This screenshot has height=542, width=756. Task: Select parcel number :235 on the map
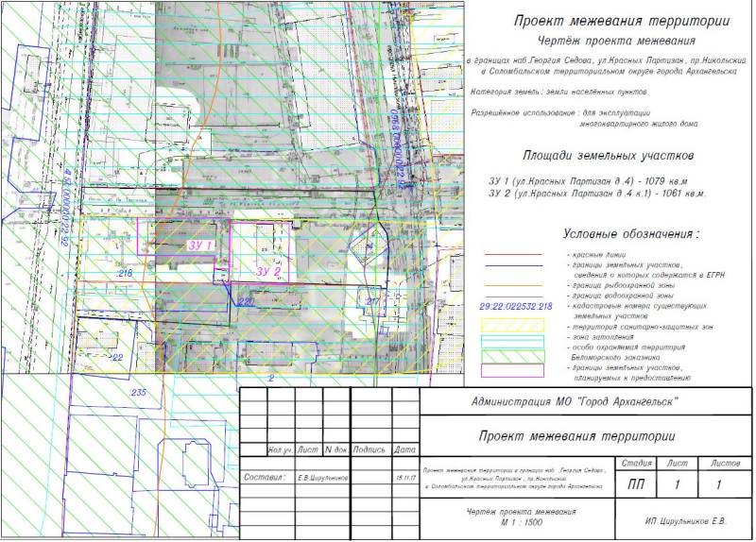point(138,392)
